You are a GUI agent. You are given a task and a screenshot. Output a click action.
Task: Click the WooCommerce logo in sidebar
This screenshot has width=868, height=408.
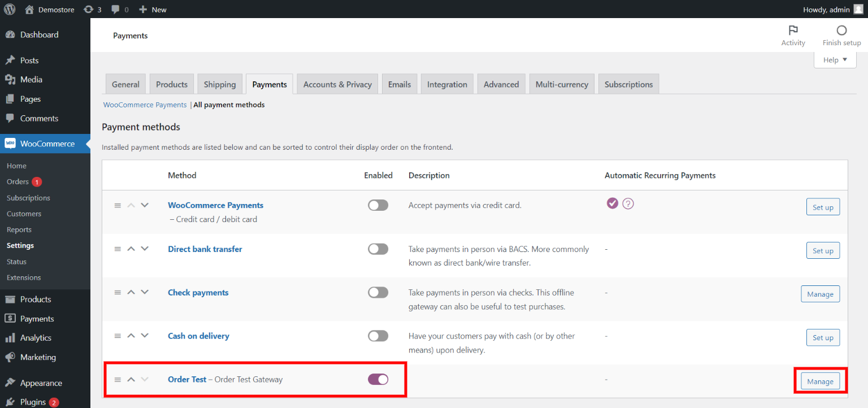10,144
